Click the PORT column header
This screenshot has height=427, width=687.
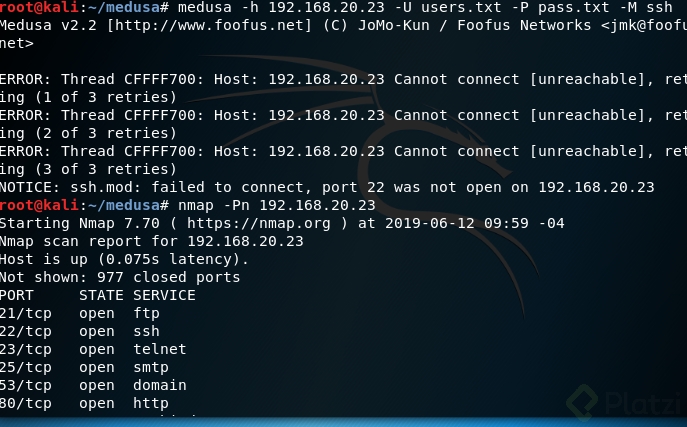[x=18, y=295]
